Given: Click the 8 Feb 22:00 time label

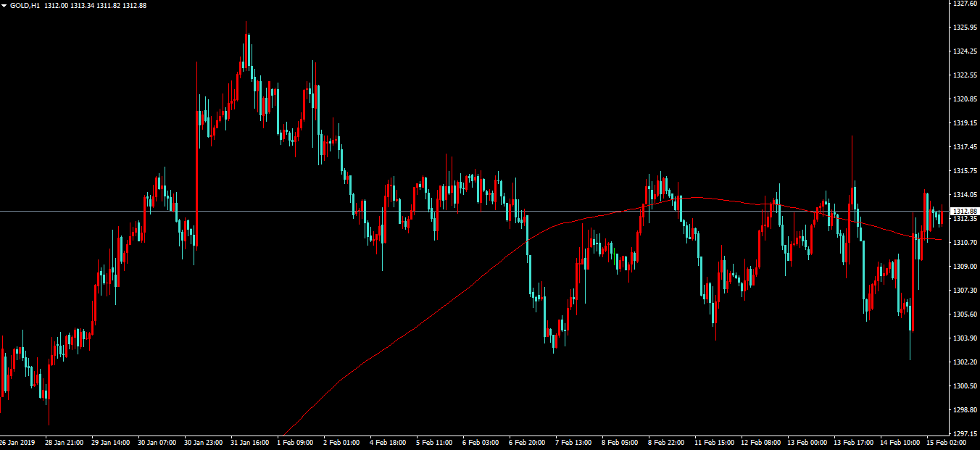Looking at the screenshot, I should click(666, 442).
